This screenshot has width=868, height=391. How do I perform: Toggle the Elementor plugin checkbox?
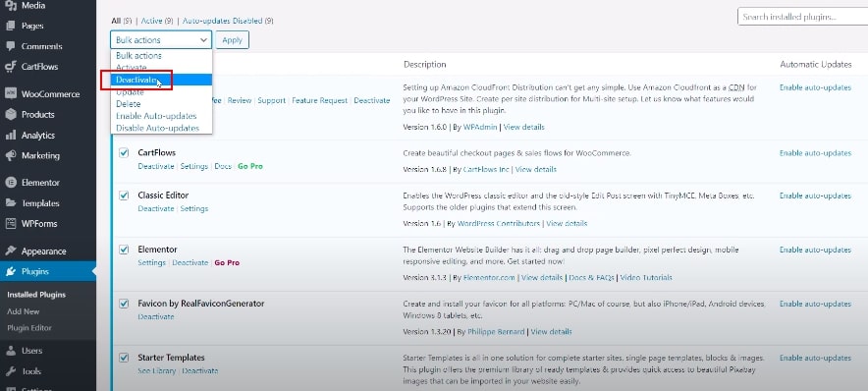pyautogui.click(x=124, y=250)
